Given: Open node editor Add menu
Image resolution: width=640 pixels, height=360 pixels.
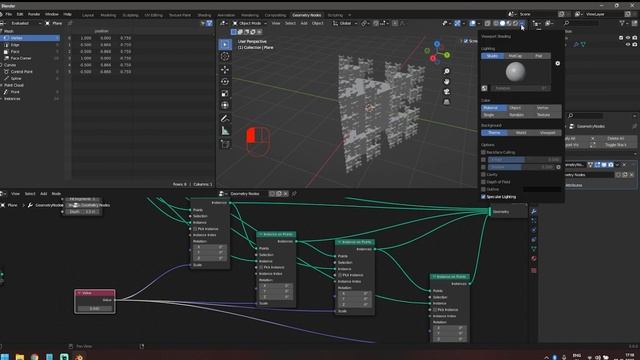Looking at the screenshot, I should coord(43,193).
